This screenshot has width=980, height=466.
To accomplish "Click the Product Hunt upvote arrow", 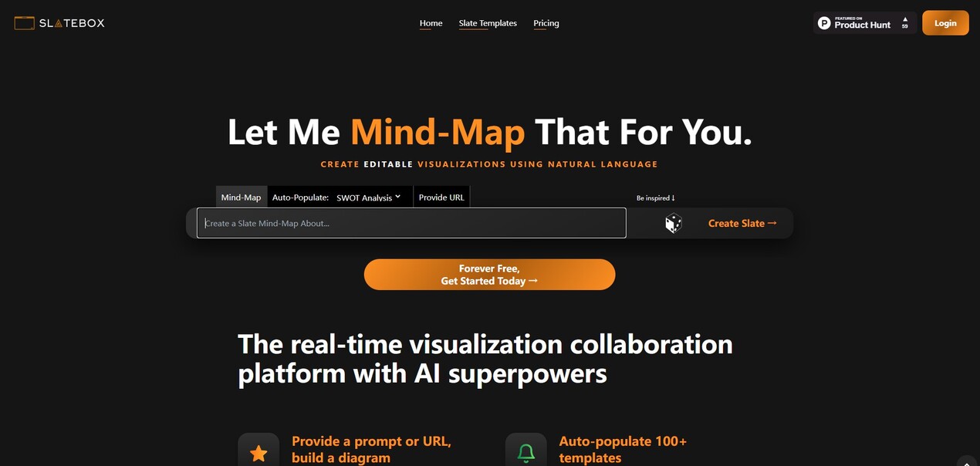I will pos(905,19).
